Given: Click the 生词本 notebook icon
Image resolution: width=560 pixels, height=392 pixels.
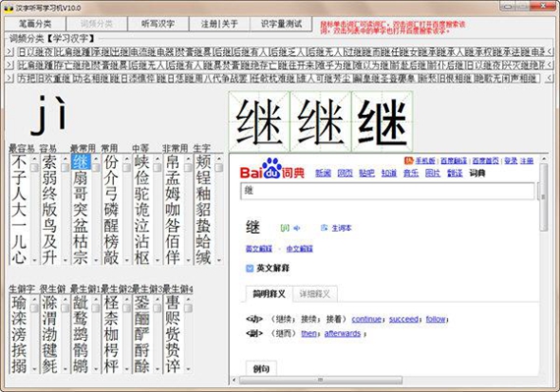Looking at the screenshot, I should pyautogui.click(x=324, y=228).
